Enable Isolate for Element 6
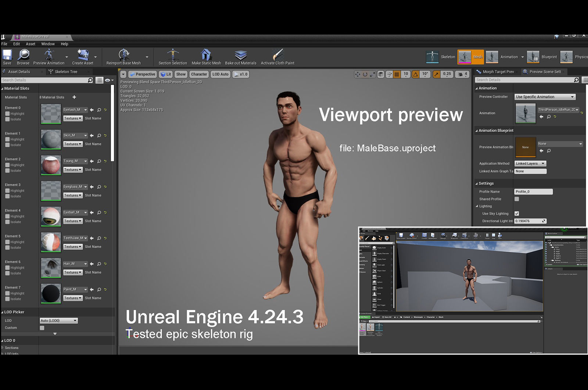This screenshot has width=588, height=390. pyautogui.click(x=7, y=273)
